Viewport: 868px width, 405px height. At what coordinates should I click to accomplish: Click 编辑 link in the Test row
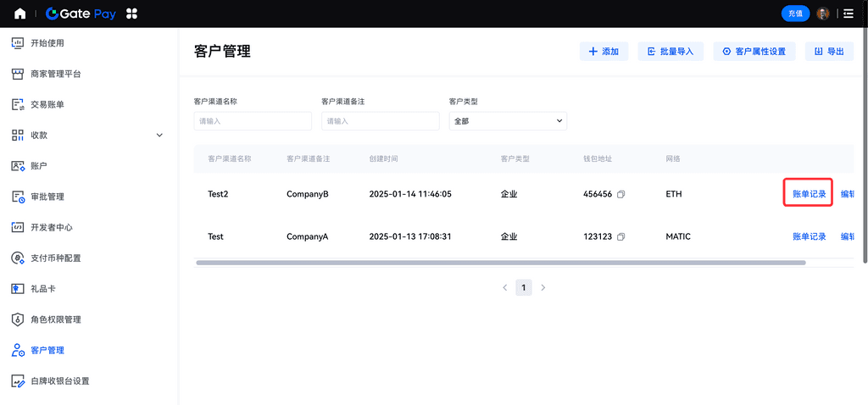pos(847,236)
